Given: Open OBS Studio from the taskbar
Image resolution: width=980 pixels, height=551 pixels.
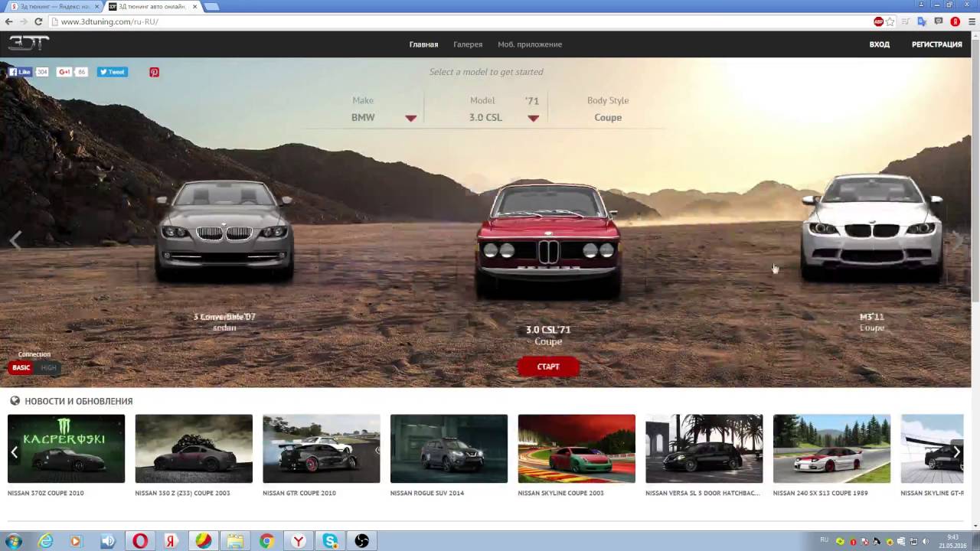Looking at the screenshot, I should click(x=362, y=541).
